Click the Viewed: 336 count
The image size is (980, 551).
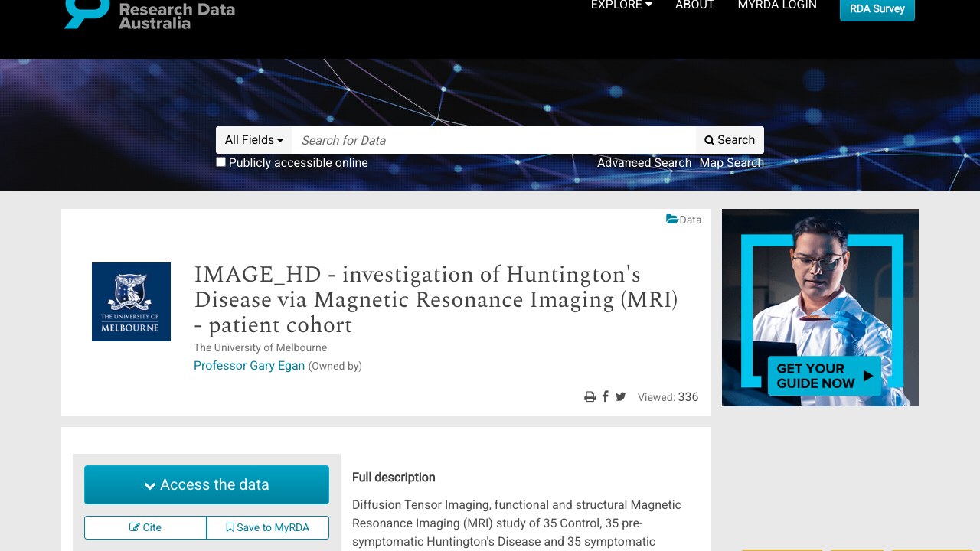pyautogui.click(x=668, y=396)
